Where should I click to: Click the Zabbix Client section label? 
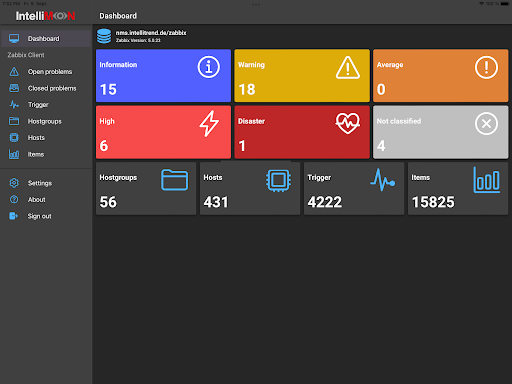click(x=26, y=55)
